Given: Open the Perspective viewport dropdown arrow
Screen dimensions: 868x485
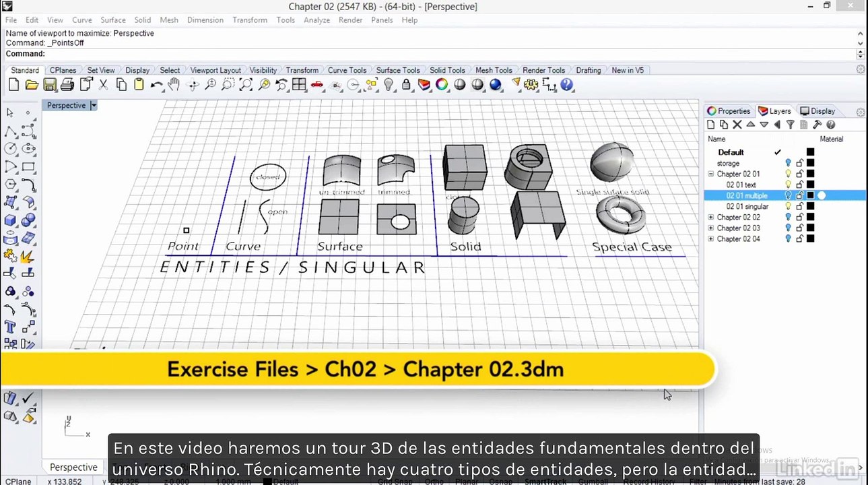Looking at the screenshot, I should (x=94, y=105).
